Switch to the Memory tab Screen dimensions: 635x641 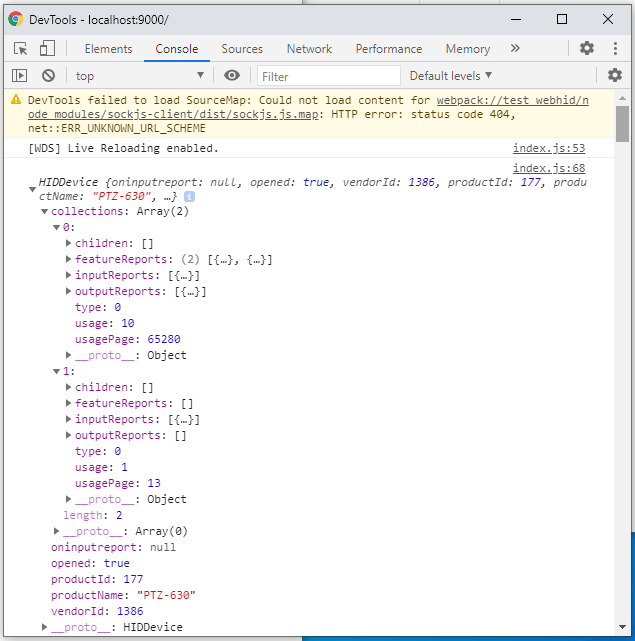click(468, 49)
